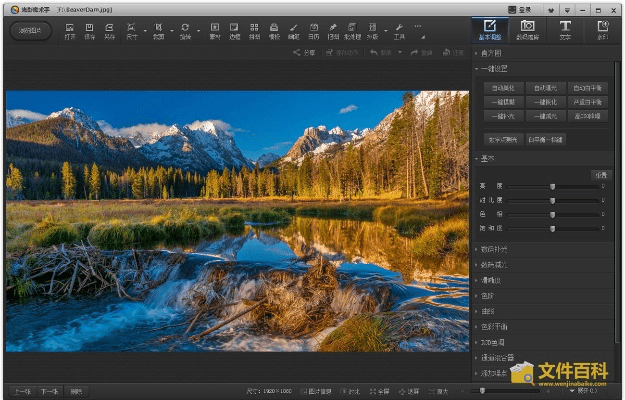The image size is (625, 400).
Task: Select the paintbrush icon in toolbar
Action: 294,30
